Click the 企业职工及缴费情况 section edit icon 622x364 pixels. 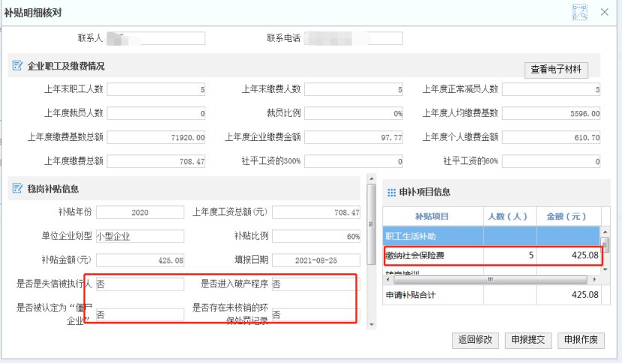coord(17,66)
